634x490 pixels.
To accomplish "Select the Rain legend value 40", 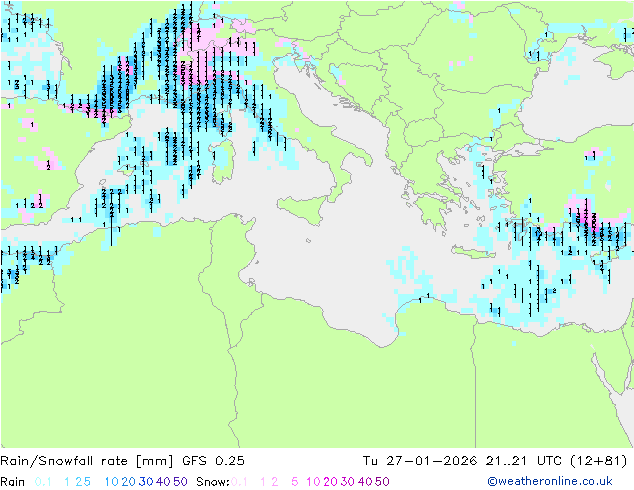I will pyautogui.click(x=163, y=482).
